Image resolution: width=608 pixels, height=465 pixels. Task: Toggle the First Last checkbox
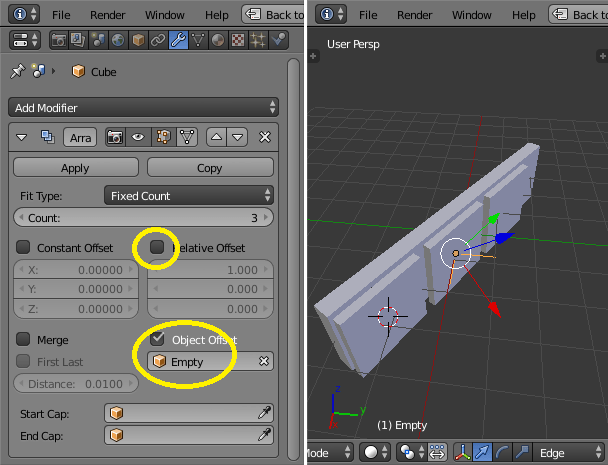(23, 361)
